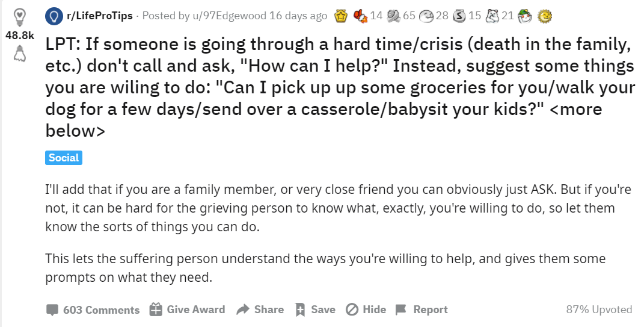
Task: Click the sun-face award icon
Action: [545, 16]
